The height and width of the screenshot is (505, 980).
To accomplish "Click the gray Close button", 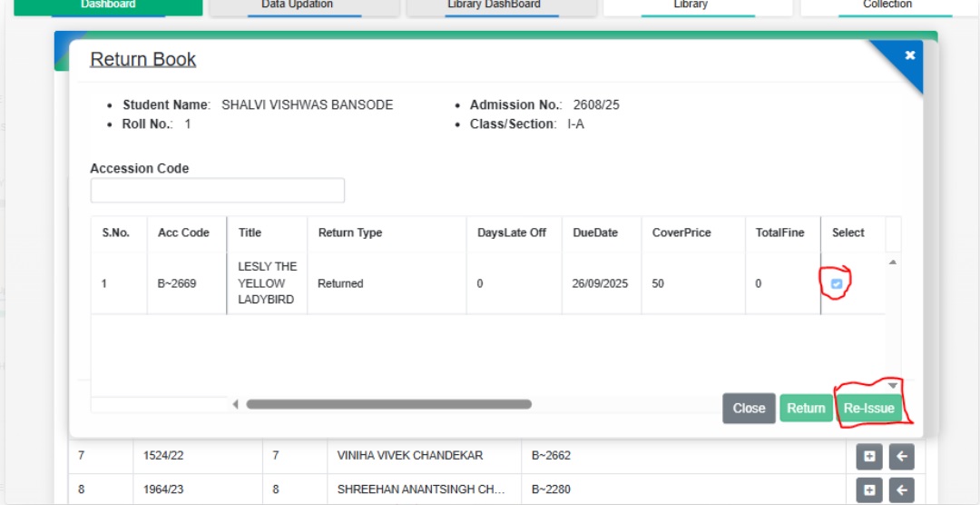I will tap(749, 409).
